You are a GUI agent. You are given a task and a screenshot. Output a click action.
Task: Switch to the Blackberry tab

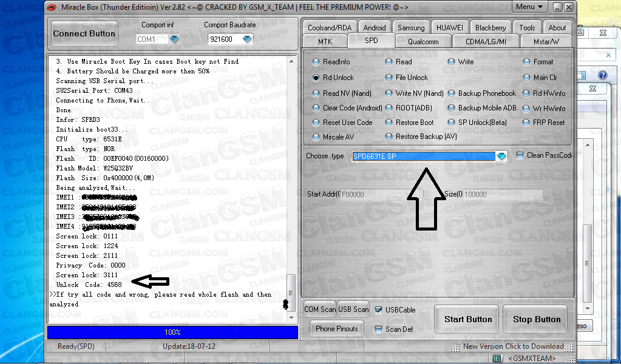490,28
